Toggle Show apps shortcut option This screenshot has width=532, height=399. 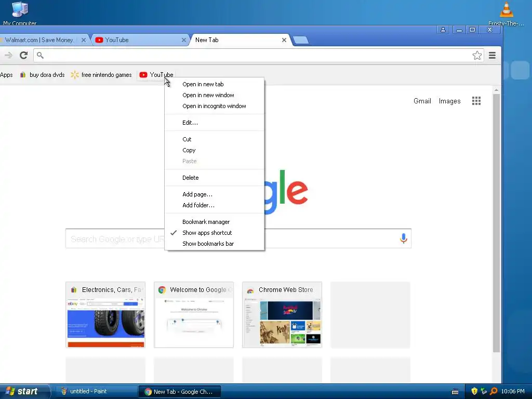tap(215, 233)
